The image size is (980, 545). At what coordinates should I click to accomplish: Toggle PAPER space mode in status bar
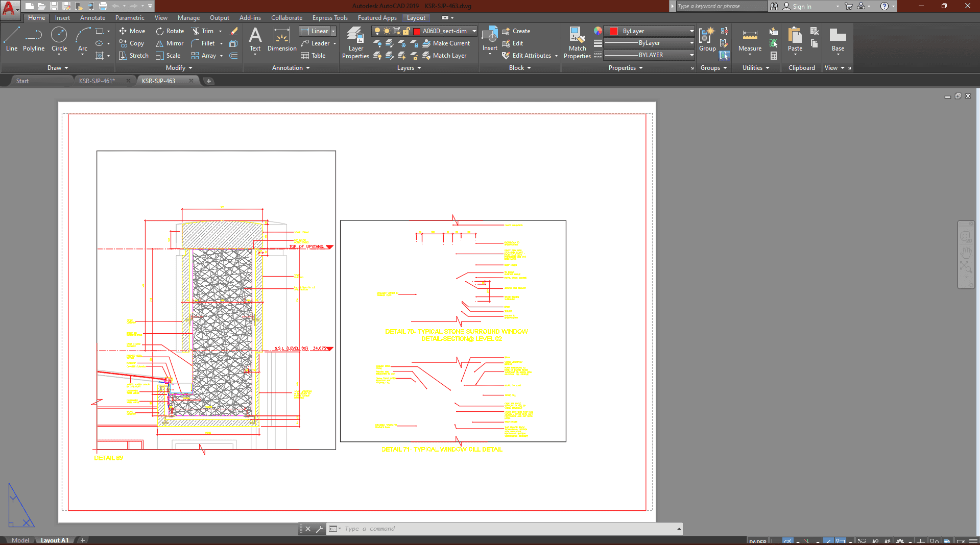[x=757, y=541]
